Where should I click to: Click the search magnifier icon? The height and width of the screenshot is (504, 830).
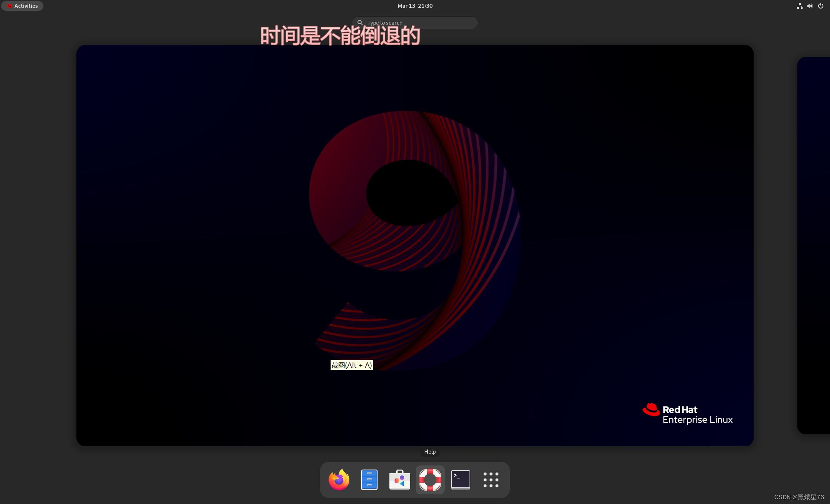pos(360,23)
